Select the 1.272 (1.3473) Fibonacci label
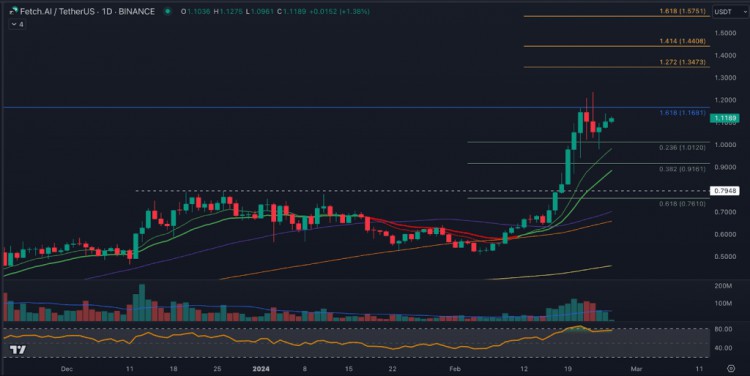The width and height of the screenshot is (750, 376). 682,62
